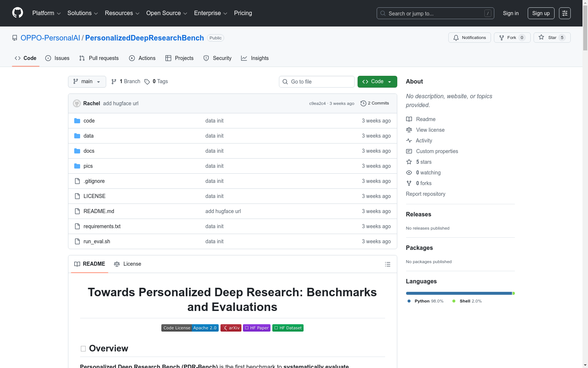This screenshot has width=588, height=368.
Task: Expand the Platform menu
Action: (46, 13)
